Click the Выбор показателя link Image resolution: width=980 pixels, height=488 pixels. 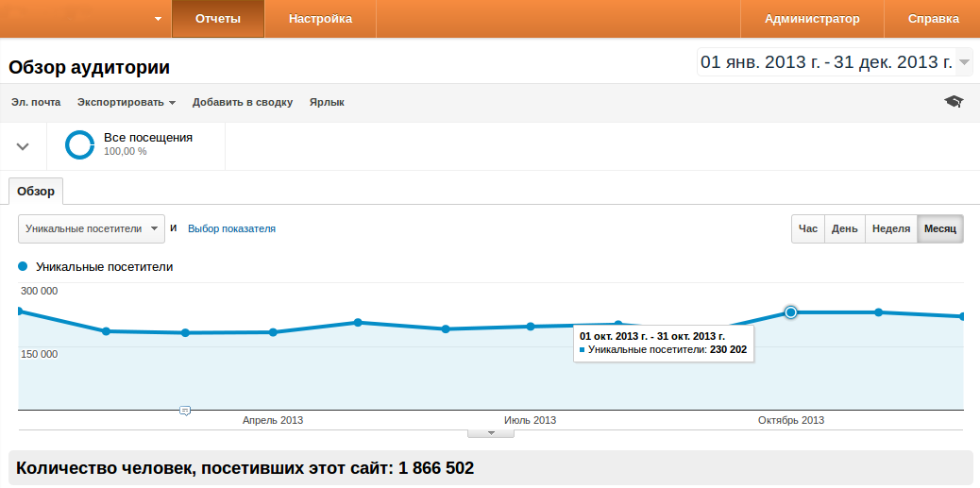(x=231, y=228)
